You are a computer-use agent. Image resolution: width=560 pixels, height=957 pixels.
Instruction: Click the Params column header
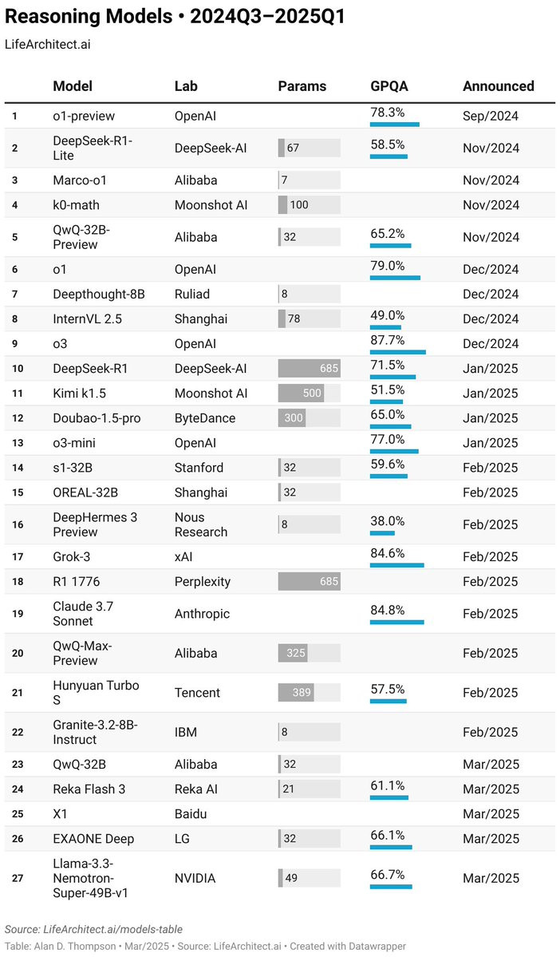302,86
